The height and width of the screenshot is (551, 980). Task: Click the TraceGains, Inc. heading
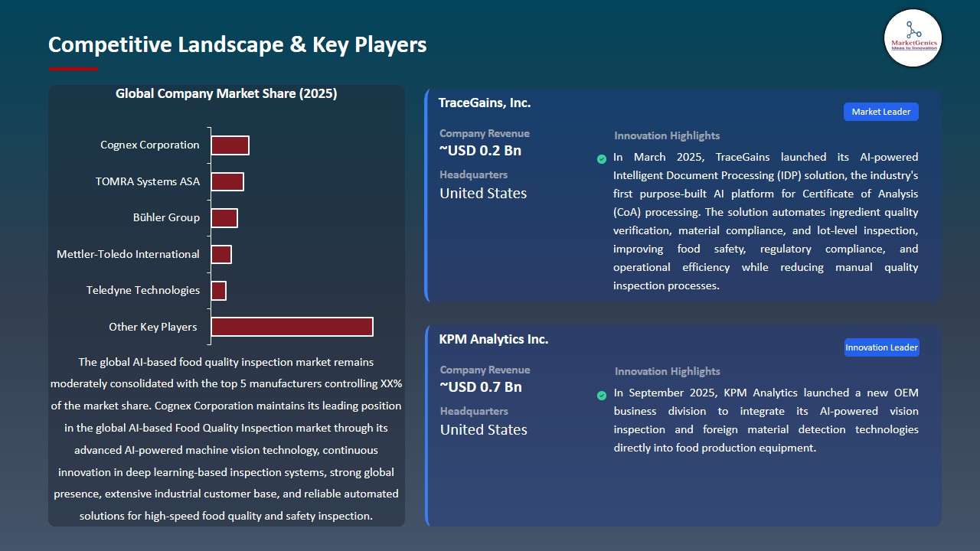click(x=485, y=103)
